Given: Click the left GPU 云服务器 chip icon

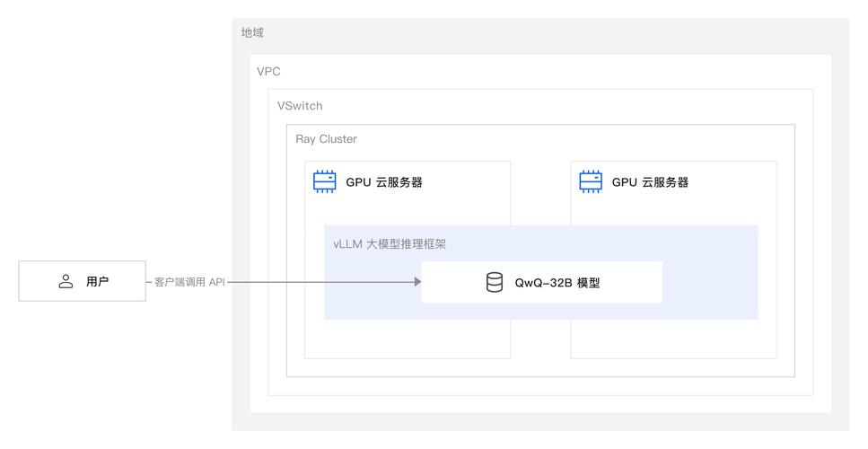Looking at the screenshot, I should pos(323,182).
